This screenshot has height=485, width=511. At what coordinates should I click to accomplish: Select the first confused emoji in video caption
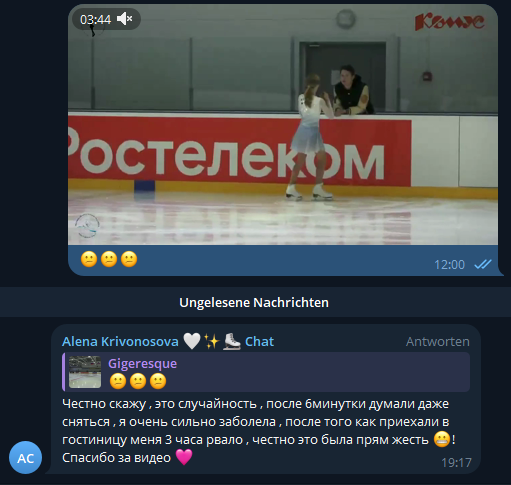(89, 259)
